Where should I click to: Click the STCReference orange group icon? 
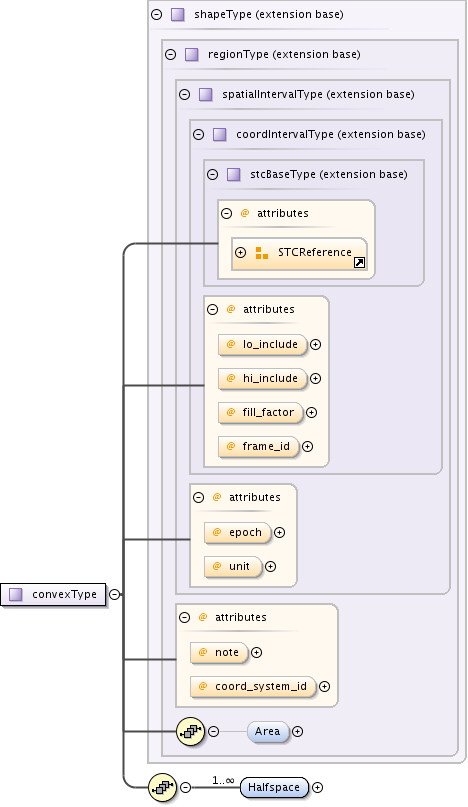pos(262,253)
